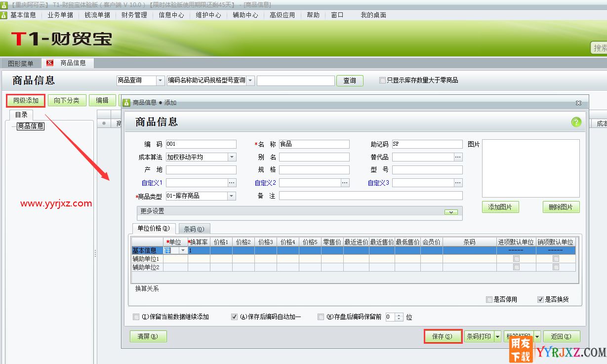Open the 辅助中心 menu
Viewport: 607px width, 364px height.
click(x=245, y=15)
